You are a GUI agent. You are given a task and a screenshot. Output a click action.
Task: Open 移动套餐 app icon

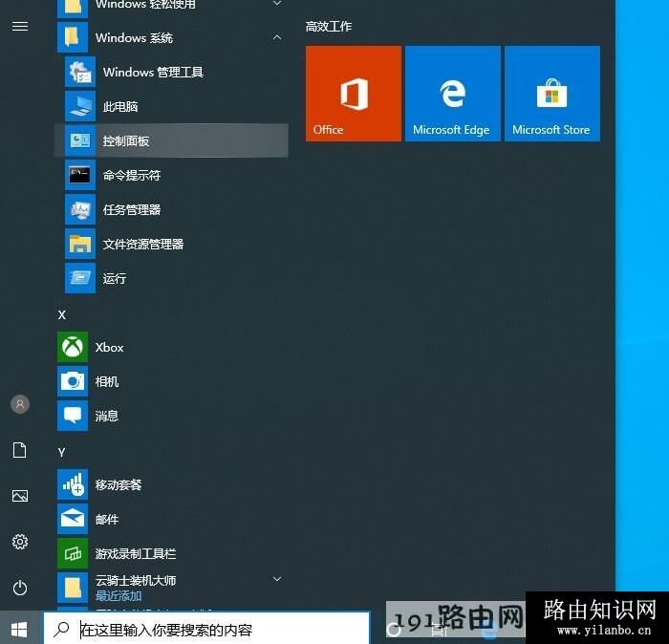(x=73, y=484)
